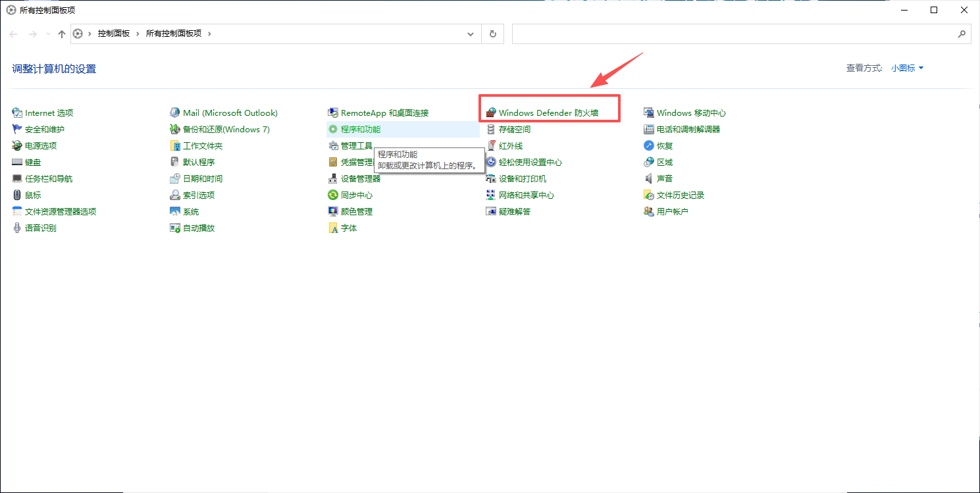980x493 pixels.
Task: Click the refresh button beside address bar
Action: coord(492,34)
